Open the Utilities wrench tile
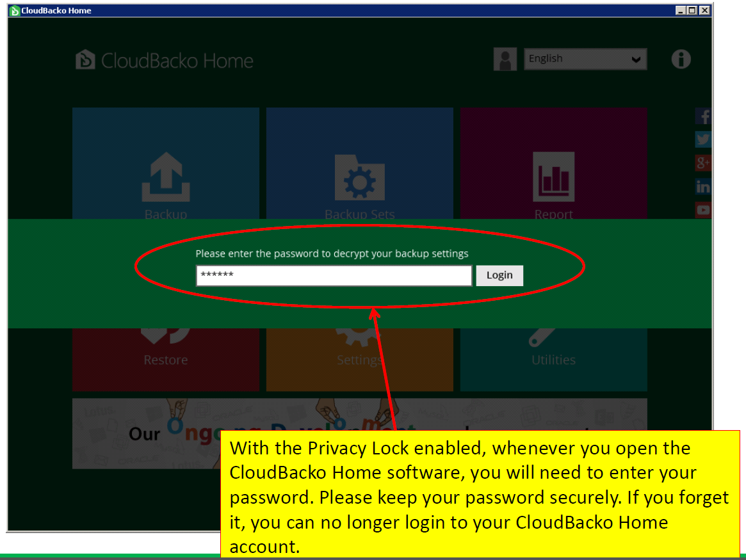Viewport: 746px width, 560px height. pos(553,360)
